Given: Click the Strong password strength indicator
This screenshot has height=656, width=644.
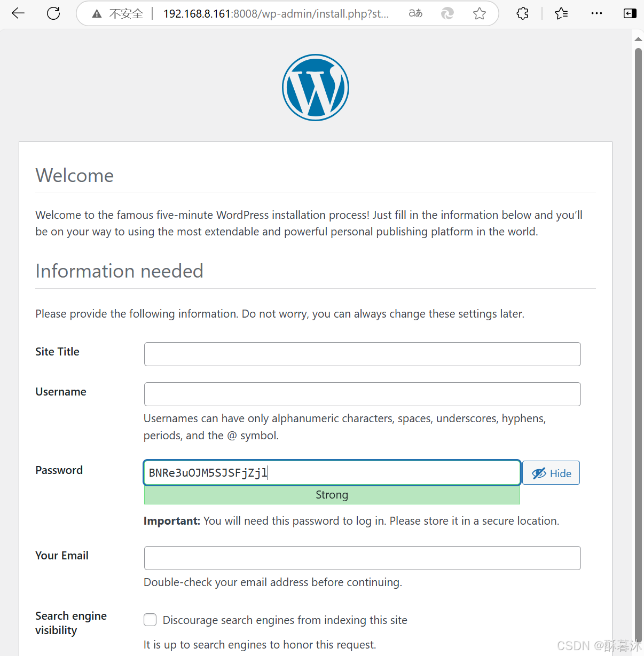Looking at the screenshot, I should click(x=332, y=495).
